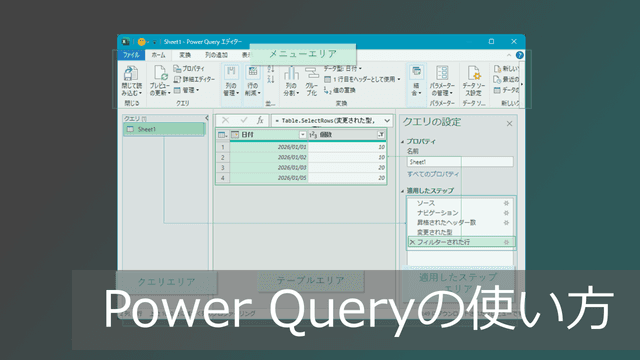Open the 行の削減 reduce rows menu
This screenshot has height=360, width=640.
point(253,81)
